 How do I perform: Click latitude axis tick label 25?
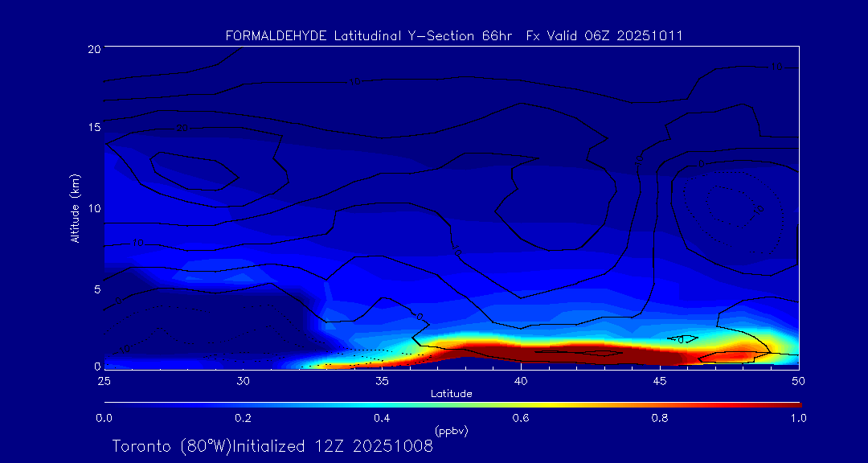pyautogui.click(x=104, y=380)
